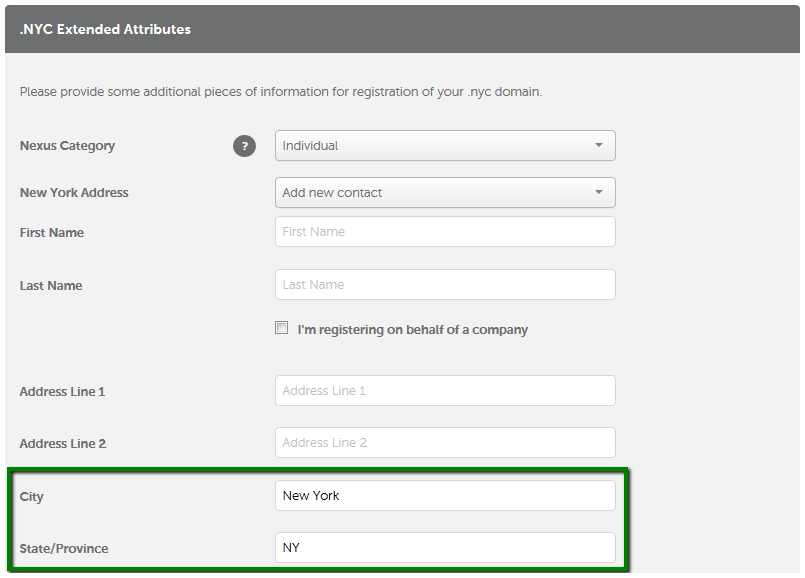Click into the Last Name text box

tap(445, 284)
